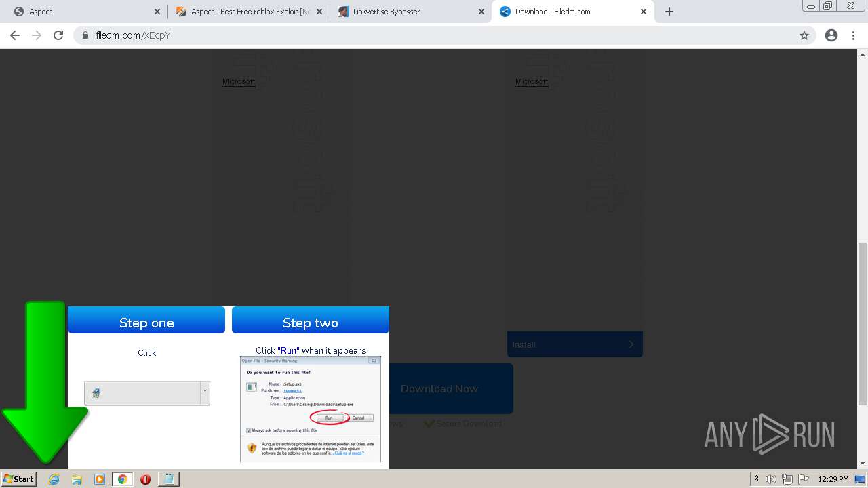View site security lock info
This screenshot has width=868, height=488.
(85, 35)
